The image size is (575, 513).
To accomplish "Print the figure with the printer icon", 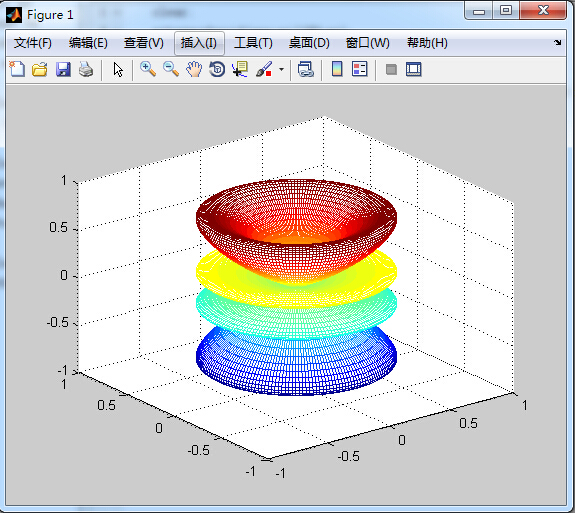I will (x=86, y=69).
